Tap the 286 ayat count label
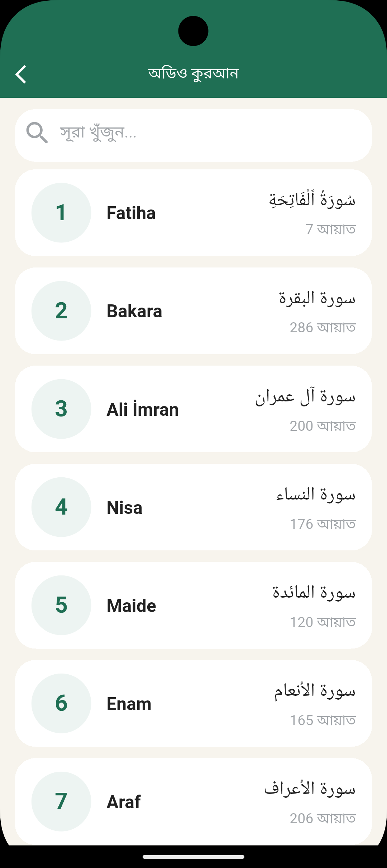Screen dimensions: 387x868 click(x=322, y=328)
